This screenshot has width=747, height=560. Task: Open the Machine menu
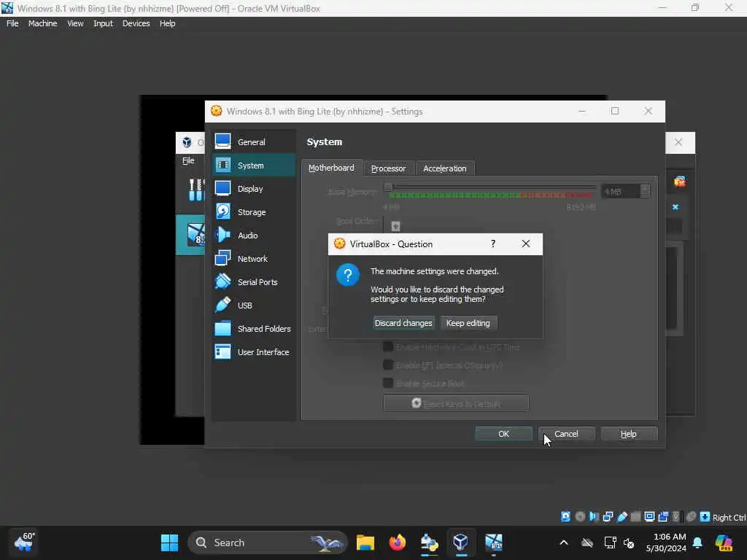(42, 23)
